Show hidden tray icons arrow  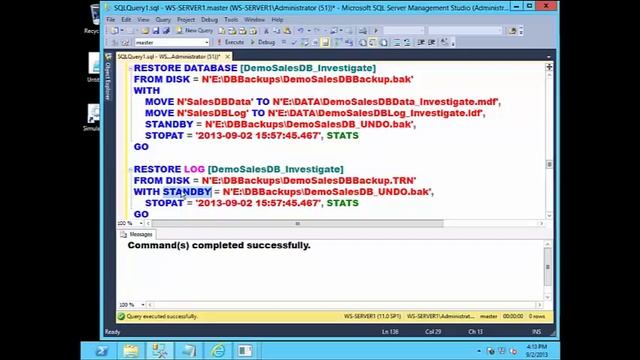click(479, 351)
